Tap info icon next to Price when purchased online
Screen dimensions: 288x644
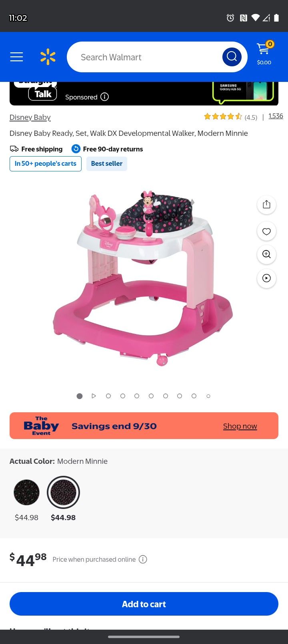click(143, 559)
